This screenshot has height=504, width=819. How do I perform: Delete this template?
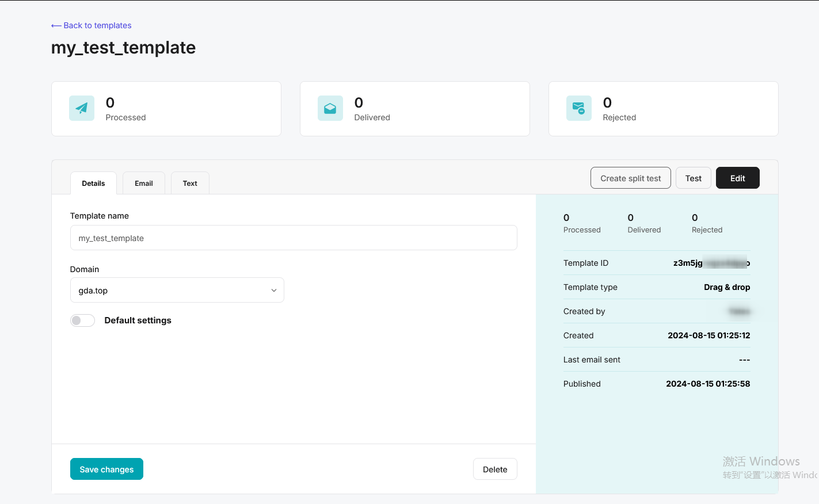tap(495, 469)
